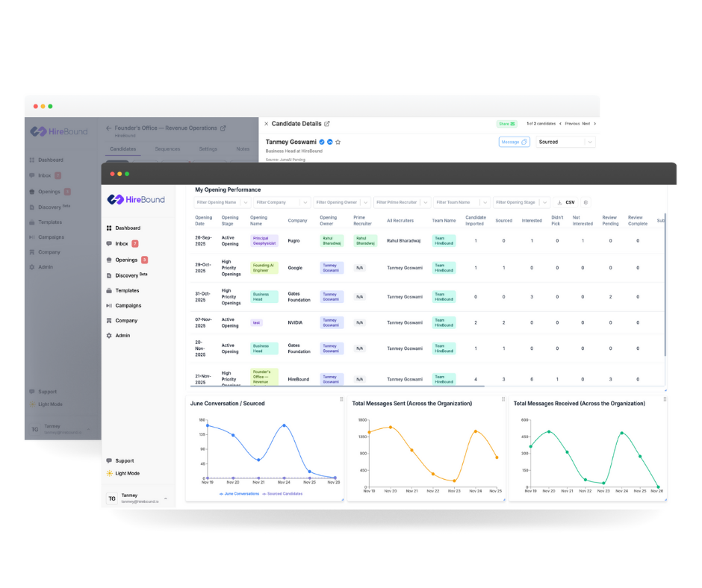Select the Candidates tab
This screenshot has width=702, height=588.
(123, 149)
